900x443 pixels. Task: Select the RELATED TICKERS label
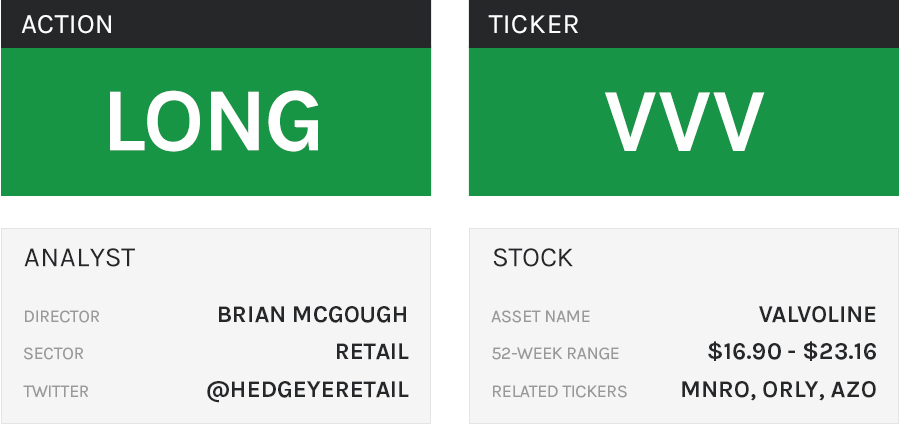pos(560,391)
